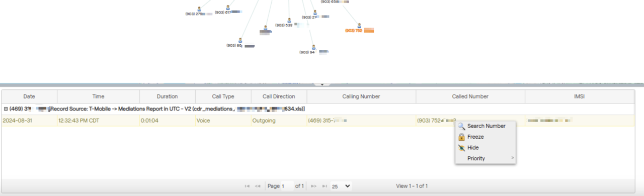Go to the last page
Image resolution: width=644 pixels, height=196 pixels.
point(325,186)
